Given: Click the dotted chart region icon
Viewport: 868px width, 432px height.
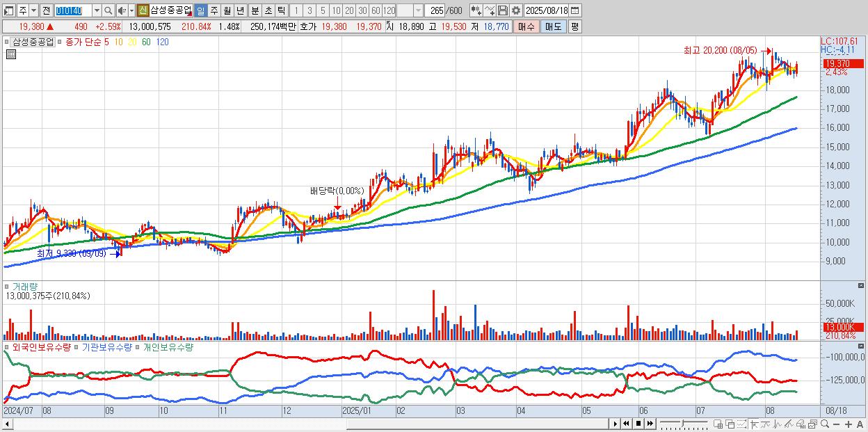Looking at the screenshot, I should [741, 424].
